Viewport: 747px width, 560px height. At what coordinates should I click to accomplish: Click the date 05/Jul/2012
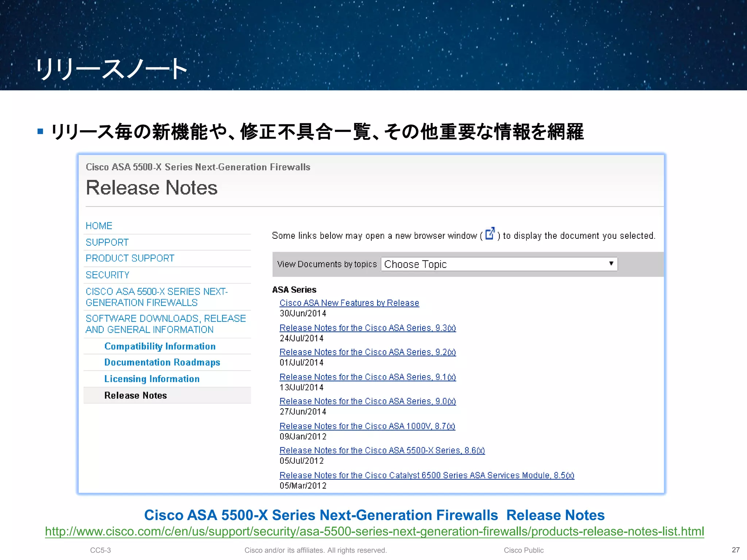(x=301, y=461)
